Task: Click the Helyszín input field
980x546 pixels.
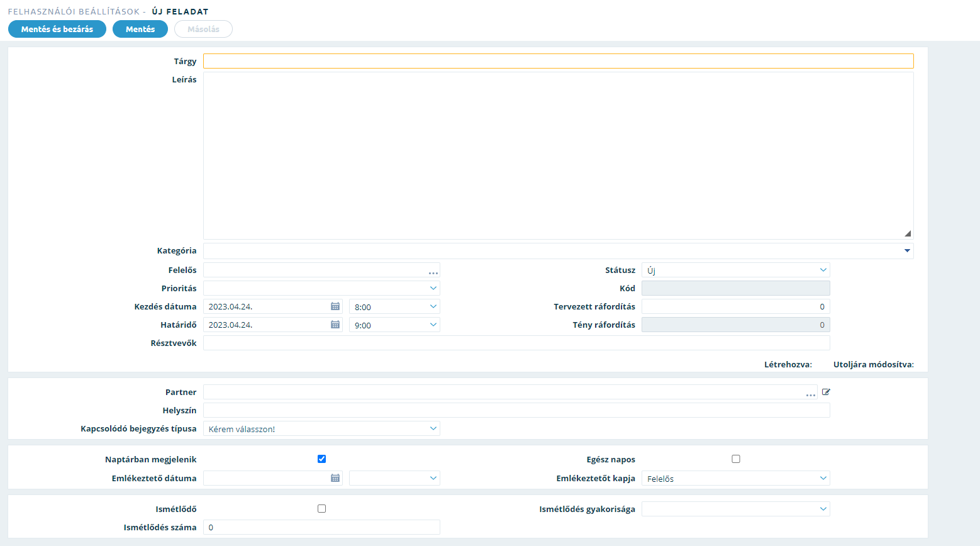Action: pyautogui.click(x=516, y=410)
